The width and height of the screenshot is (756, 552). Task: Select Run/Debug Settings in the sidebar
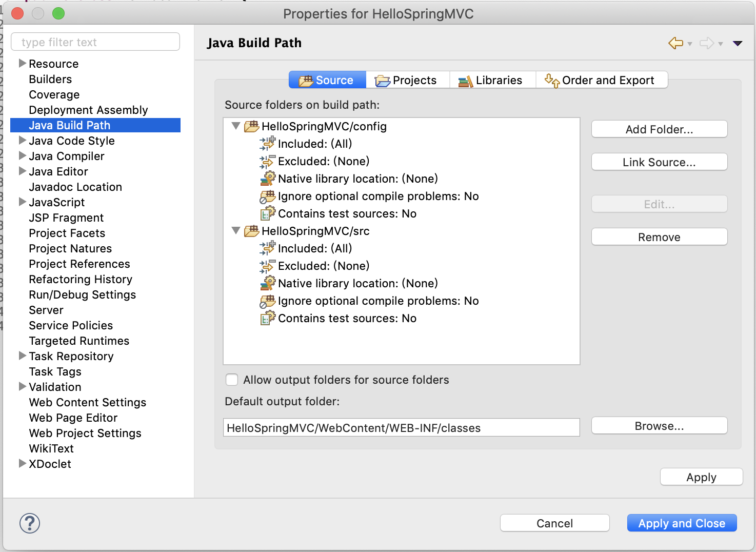83,294
